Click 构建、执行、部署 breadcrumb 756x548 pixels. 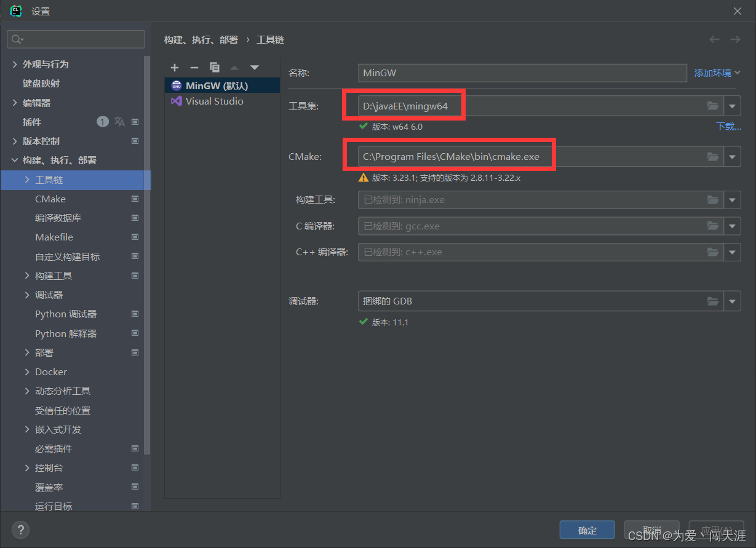[x=201, y=39]
